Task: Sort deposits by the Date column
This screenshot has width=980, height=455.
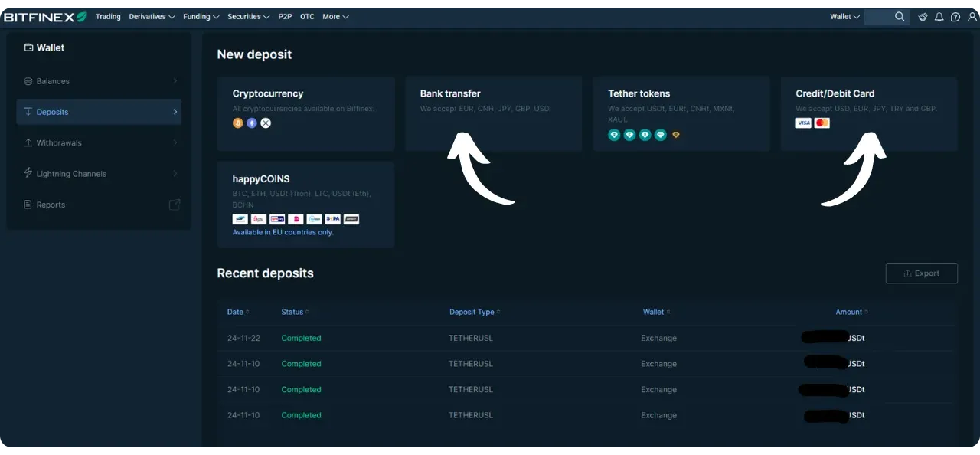Action: point(238,312)
